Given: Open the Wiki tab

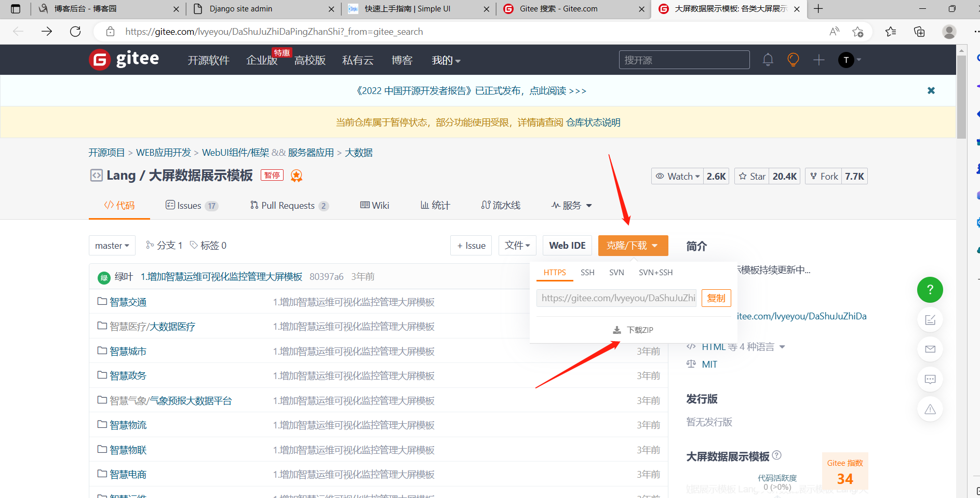Looking at the screenshot, I should click(x=374, y=206).
